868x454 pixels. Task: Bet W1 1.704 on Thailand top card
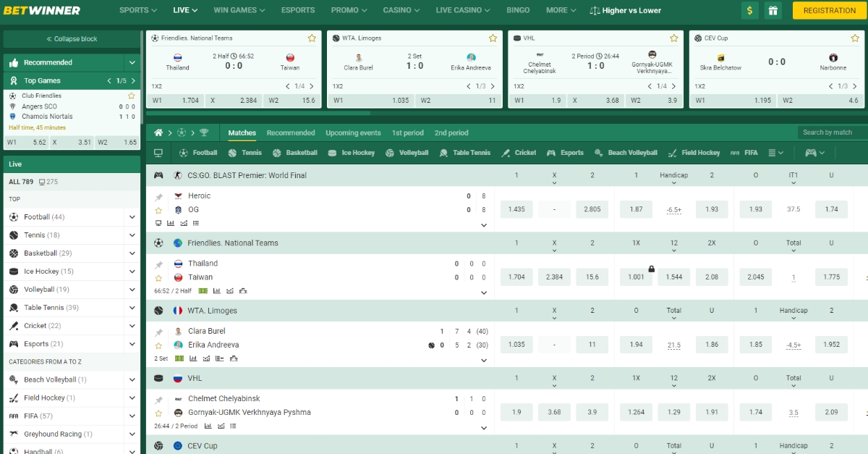pyautogui.click(x=175, y=101)
